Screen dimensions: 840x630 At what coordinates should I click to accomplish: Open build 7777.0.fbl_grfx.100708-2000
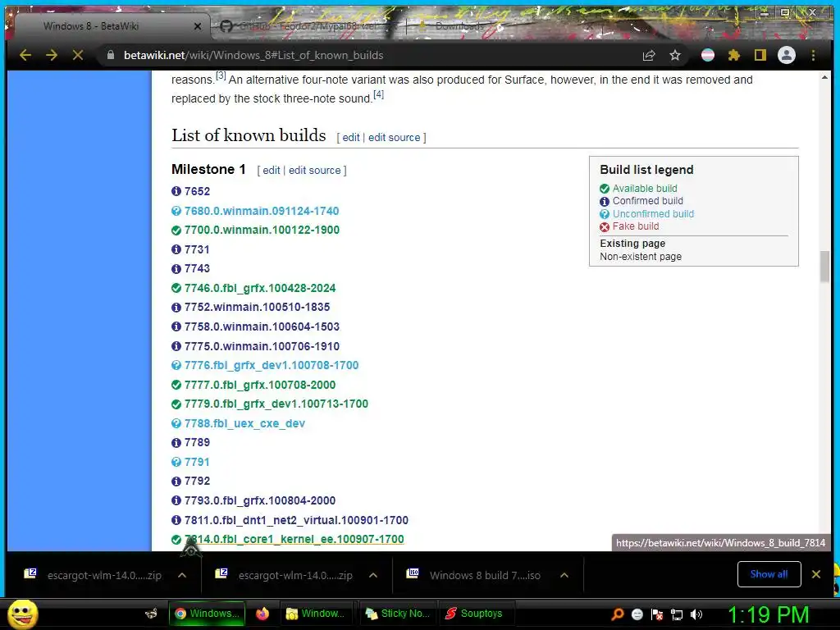tap(260, 385)
